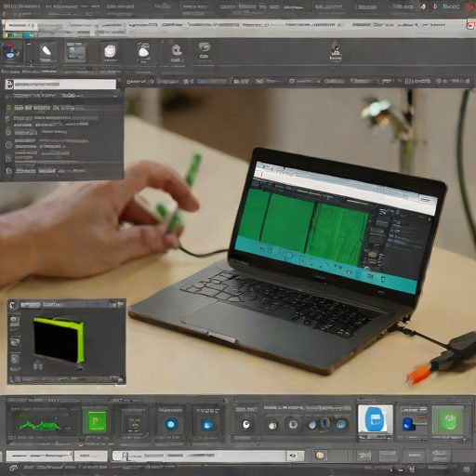The height and width of the screenshot is (476, 476).
Task: Expand the first row under the left panel search field
Action: 62,96
